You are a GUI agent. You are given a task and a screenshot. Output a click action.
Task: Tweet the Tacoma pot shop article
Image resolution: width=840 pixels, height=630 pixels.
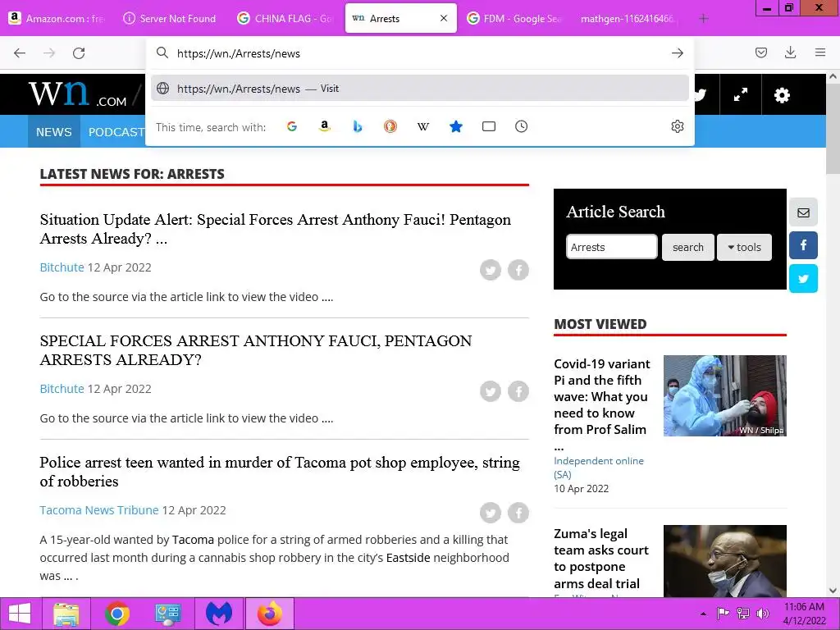491,514
